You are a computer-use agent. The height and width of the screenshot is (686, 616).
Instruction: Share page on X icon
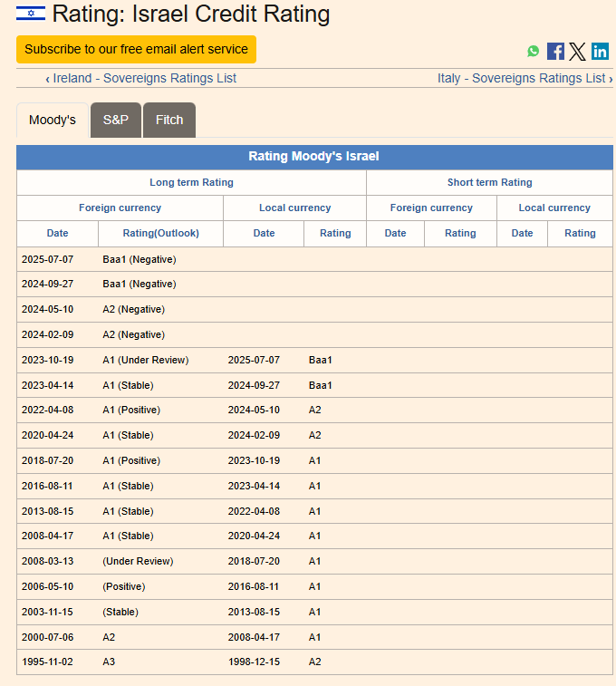click(x=577, y=51)
